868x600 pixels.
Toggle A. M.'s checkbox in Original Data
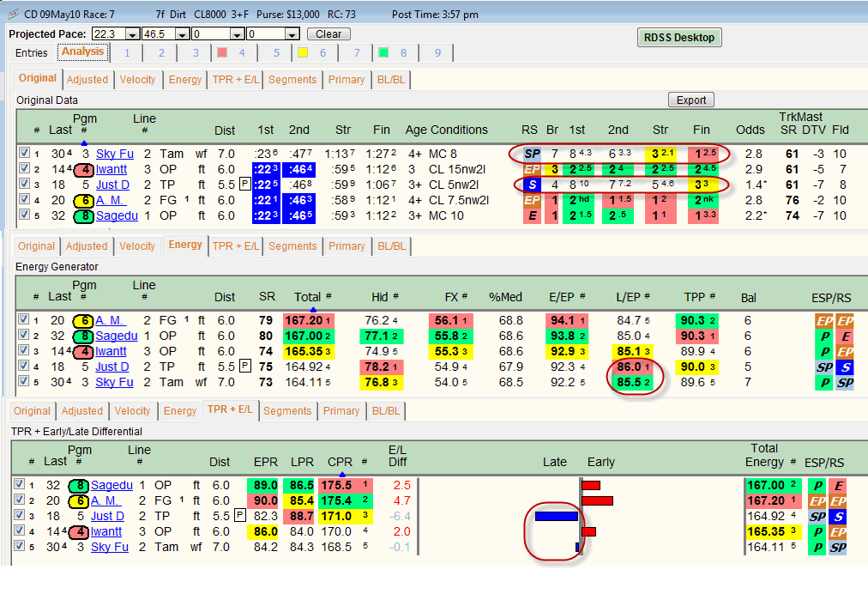24,199
